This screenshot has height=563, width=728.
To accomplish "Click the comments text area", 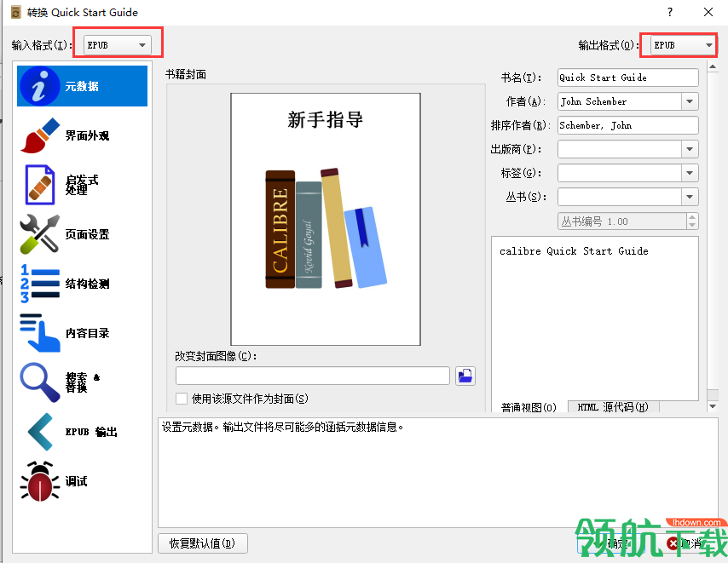I will (595, 319).
